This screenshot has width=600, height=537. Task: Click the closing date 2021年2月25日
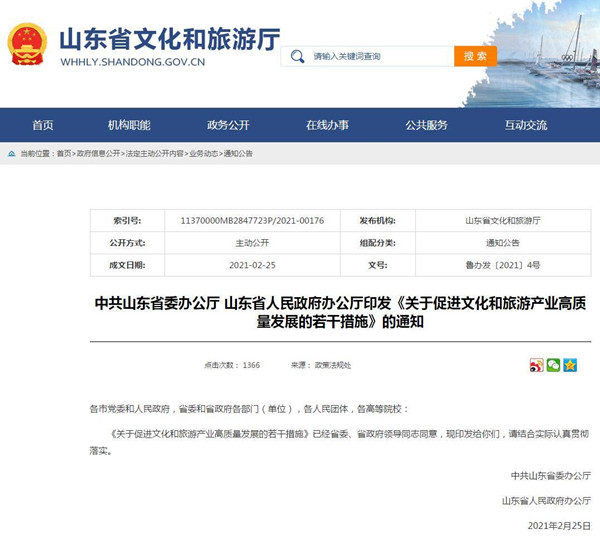[x=559, y=526]
